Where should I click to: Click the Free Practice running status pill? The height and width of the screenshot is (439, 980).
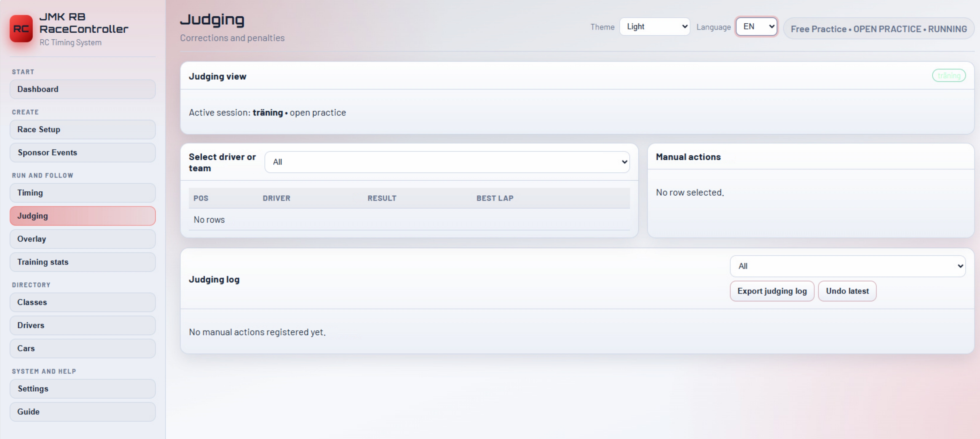click(879, 29)
